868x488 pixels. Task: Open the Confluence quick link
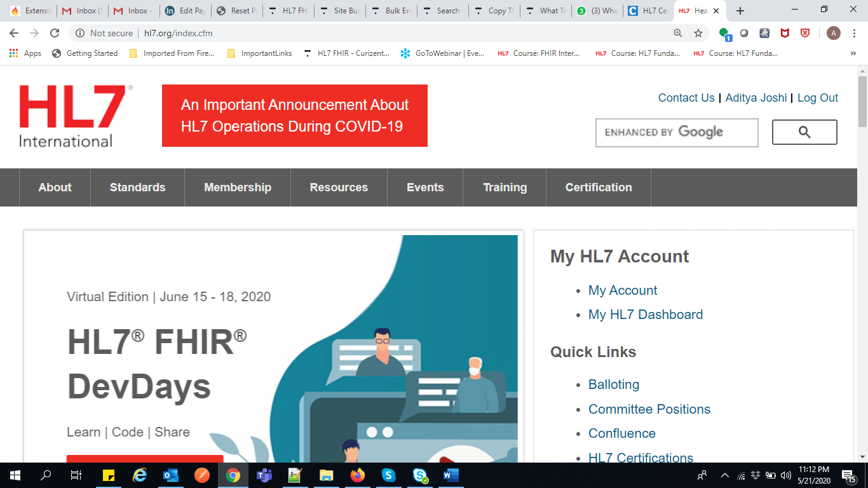pos(622,433)
